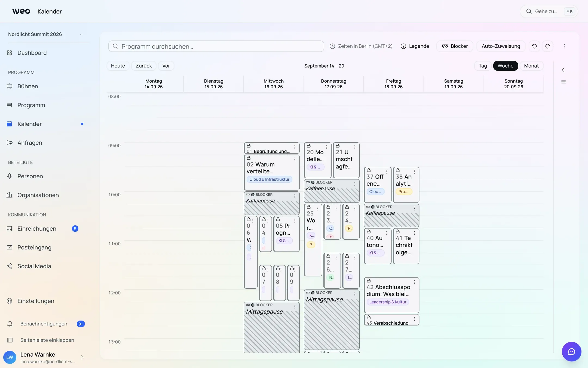The height and width of the screenshot is (368, 588).
Task: Advance with the Vor button
Action: click(x=166, y=66)
